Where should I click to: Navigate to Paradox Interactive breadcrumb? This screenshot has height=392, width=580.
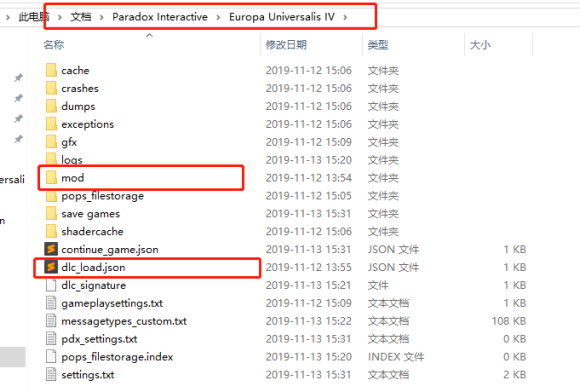[x=160, y=17]
